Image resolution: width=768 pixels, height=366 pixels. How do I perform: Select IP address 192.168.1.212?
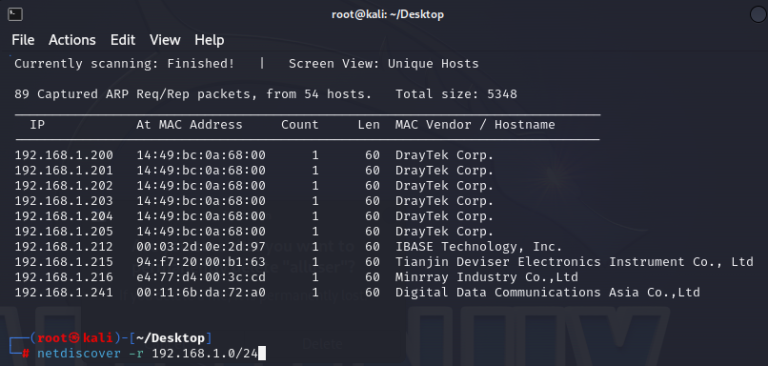[x=64, y=246]
